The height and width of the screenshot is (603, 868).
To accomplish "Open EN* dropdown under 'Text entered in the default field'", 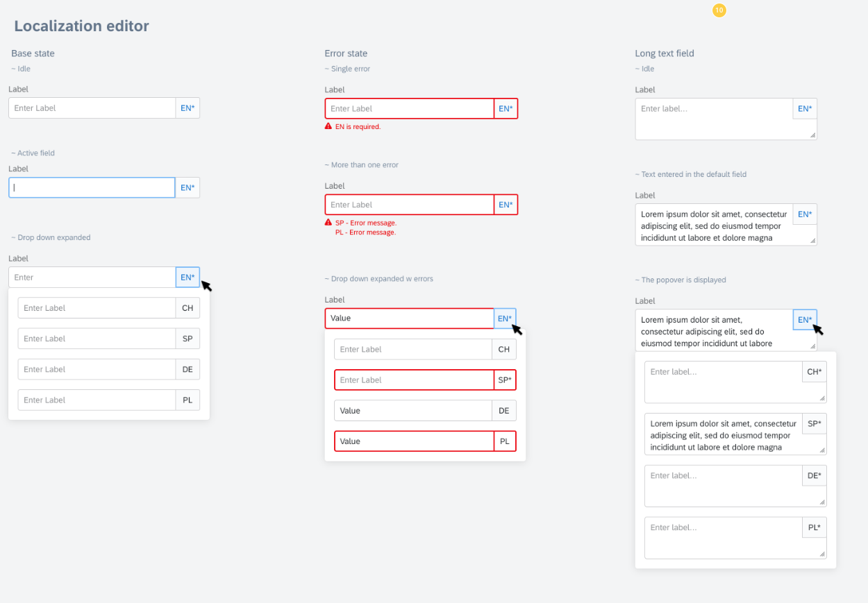I will point(805,214).
